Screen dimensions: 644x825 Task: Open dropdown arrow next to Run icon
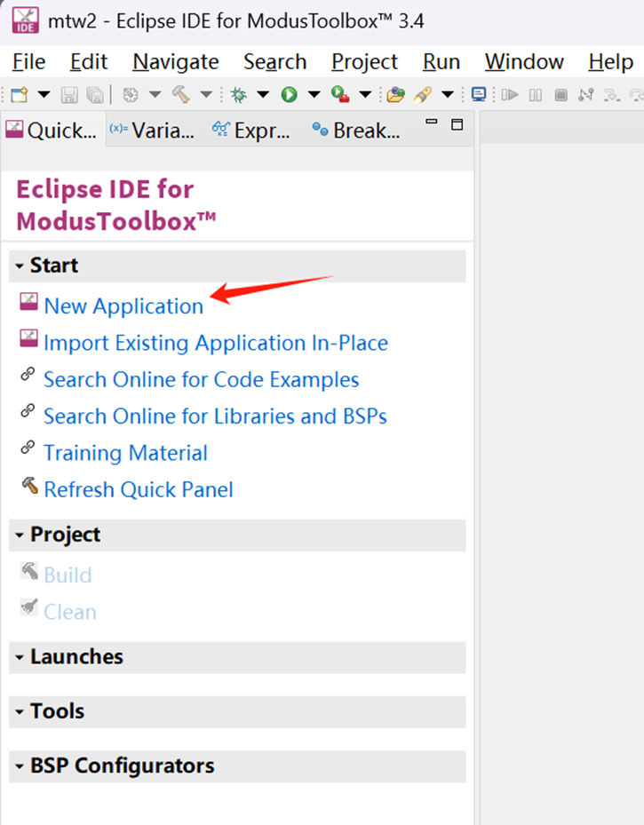(x=313, y=94)
